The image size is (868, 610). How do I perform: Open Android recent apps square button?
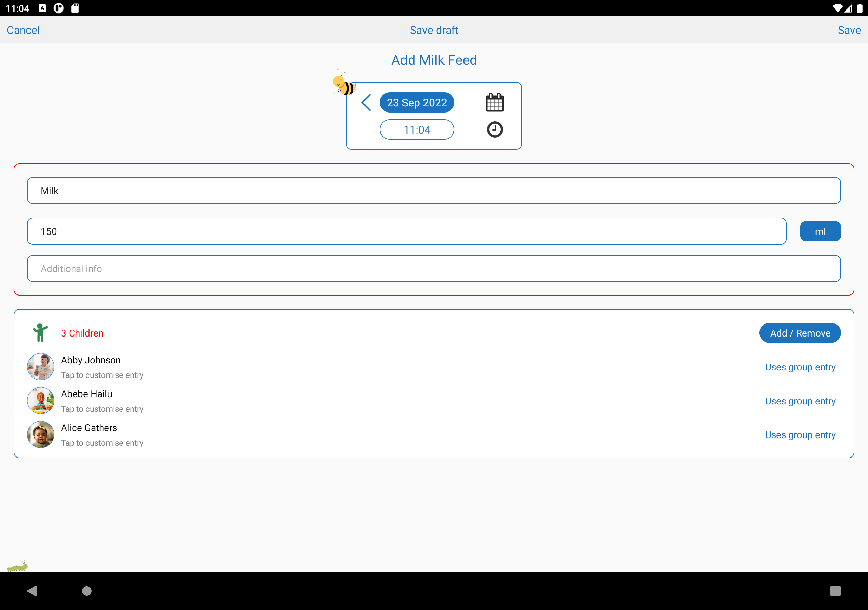835,591
